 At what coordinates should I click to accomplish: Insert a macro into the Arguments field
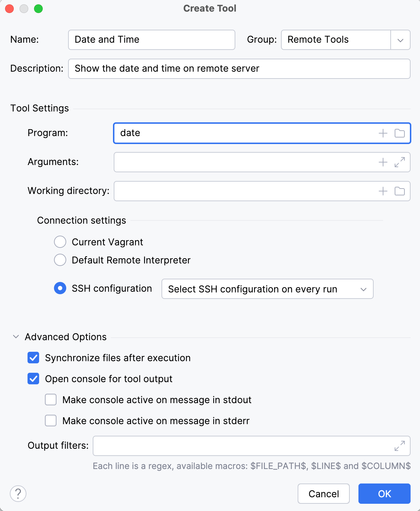[382, 162]
